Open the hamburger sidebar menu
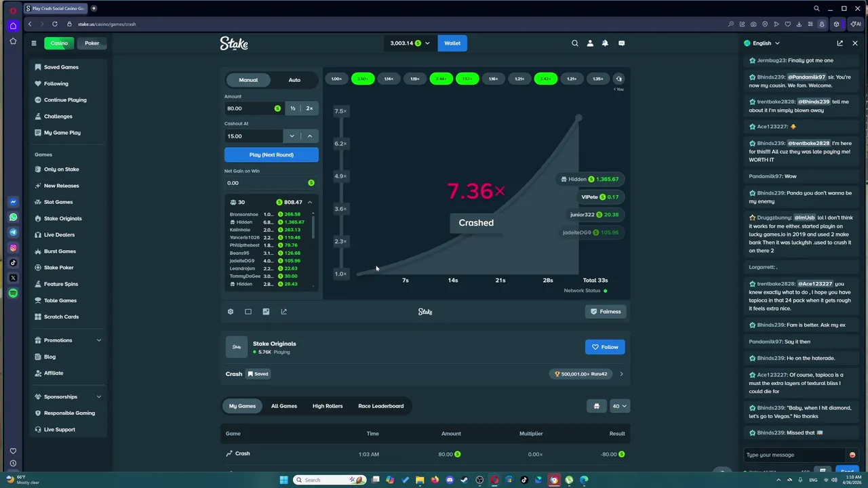868x488 pixels. click(33, 43)
